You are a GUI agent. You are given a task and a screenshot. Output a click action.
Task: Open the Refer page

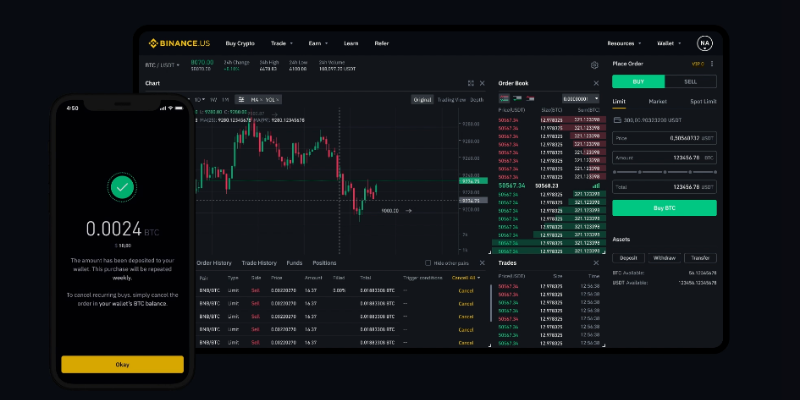(x=382, y=43)
